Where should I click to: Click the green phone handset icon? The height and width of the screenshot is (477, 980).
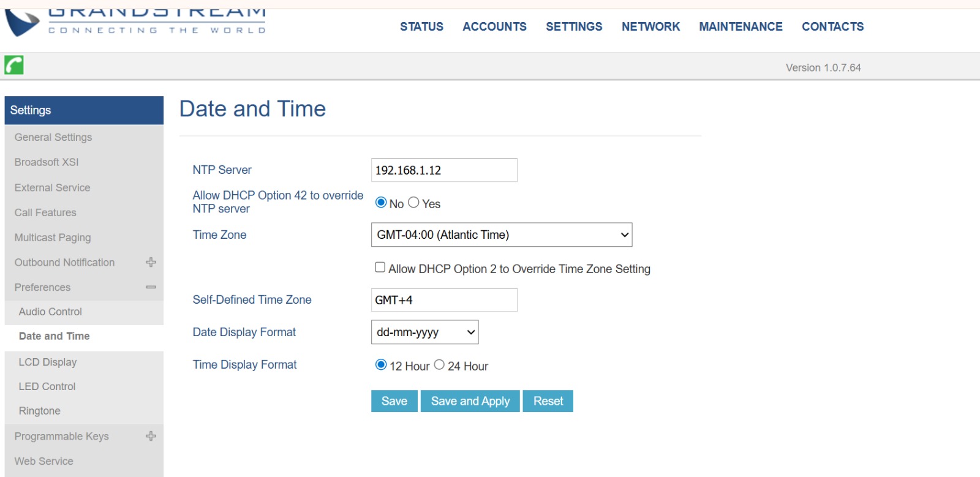(x=14, y=65)
